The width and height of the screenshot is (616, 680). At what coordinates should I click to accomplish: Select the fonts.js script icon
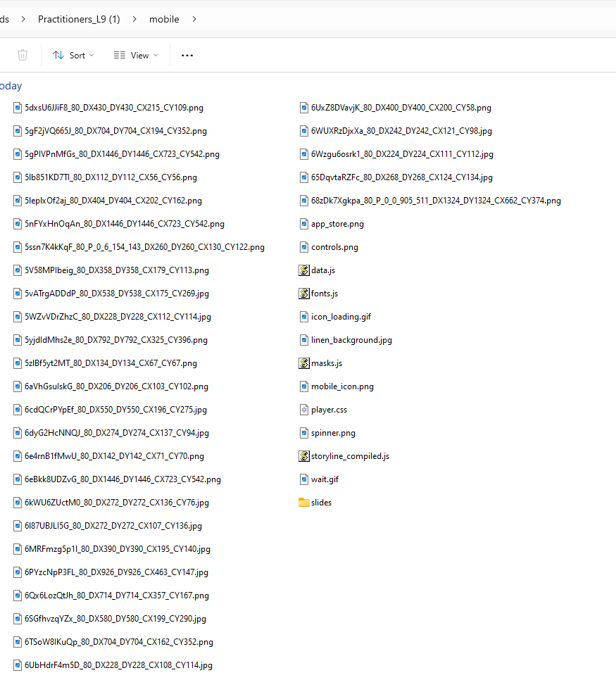tap(304, 293)
